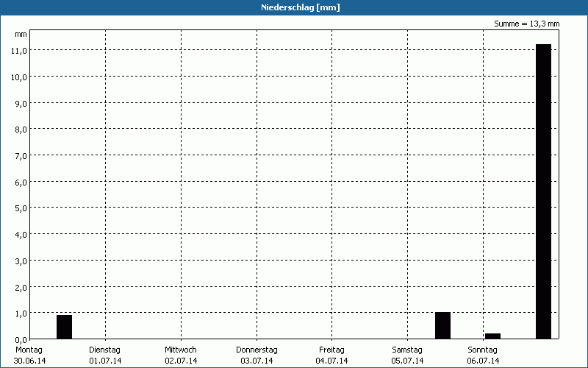Click the date '06.07.14'
This screenshot has height=368, width=588.
[x=484, y=361]
